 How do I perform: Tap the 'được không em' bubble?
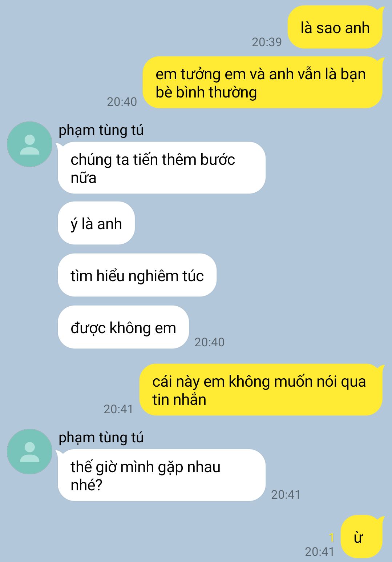coord(123,327)
